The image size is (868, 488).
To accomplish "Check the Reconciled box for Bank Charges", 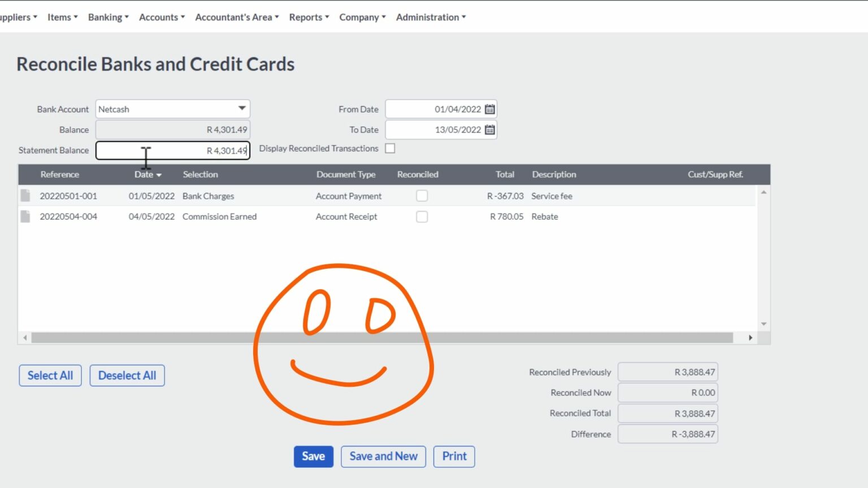I will coord(422,195).
